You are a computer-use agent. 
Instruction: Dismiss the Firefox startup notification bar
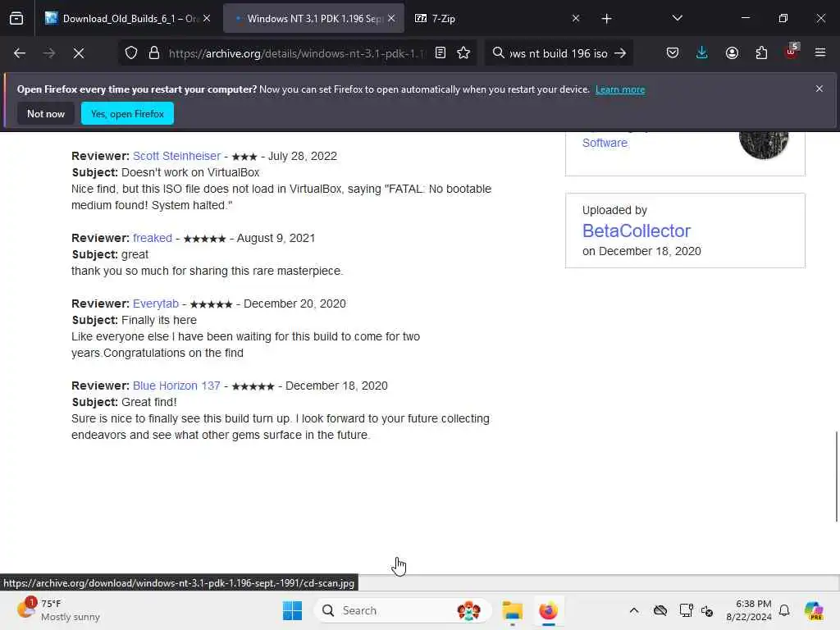[819, 89]
